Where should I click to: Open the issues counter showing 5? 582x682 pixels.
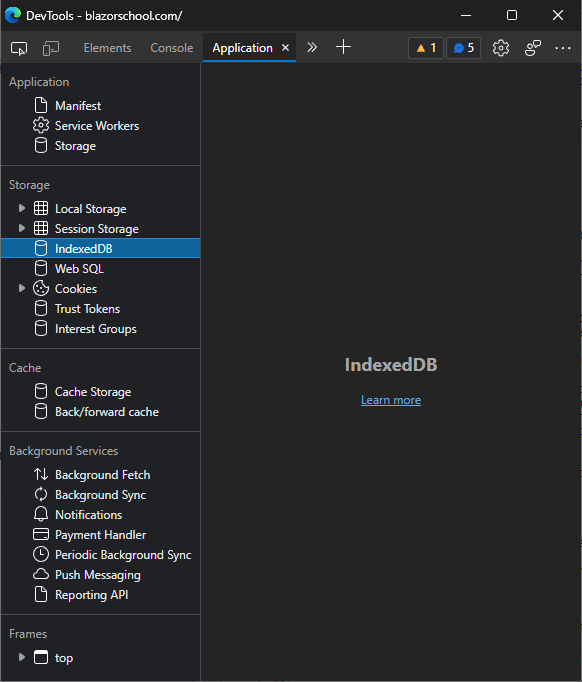coord(463,48)
